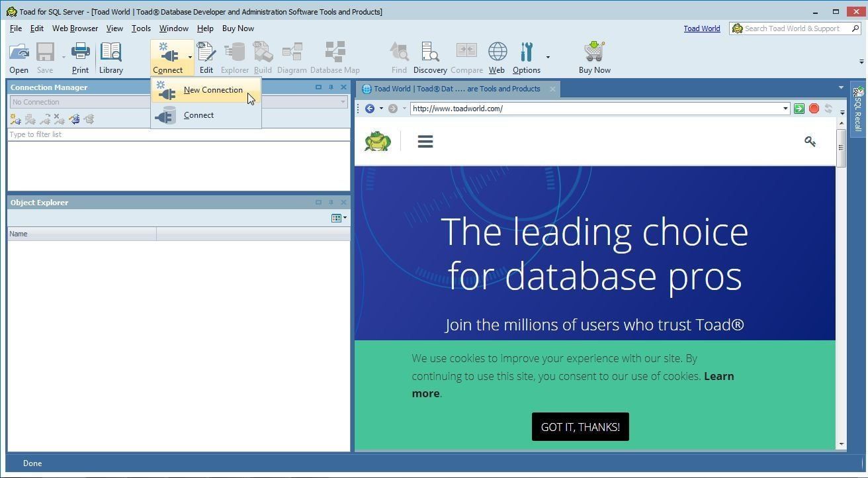Screen dimensions: 868x478
Task: Open the No Connection combo box
Action: point(179,102)
